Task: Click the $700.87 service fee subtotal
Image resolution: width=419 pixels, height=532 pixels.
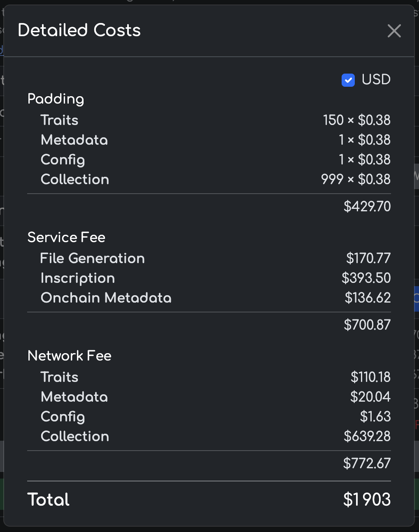Action: [367, 325]
